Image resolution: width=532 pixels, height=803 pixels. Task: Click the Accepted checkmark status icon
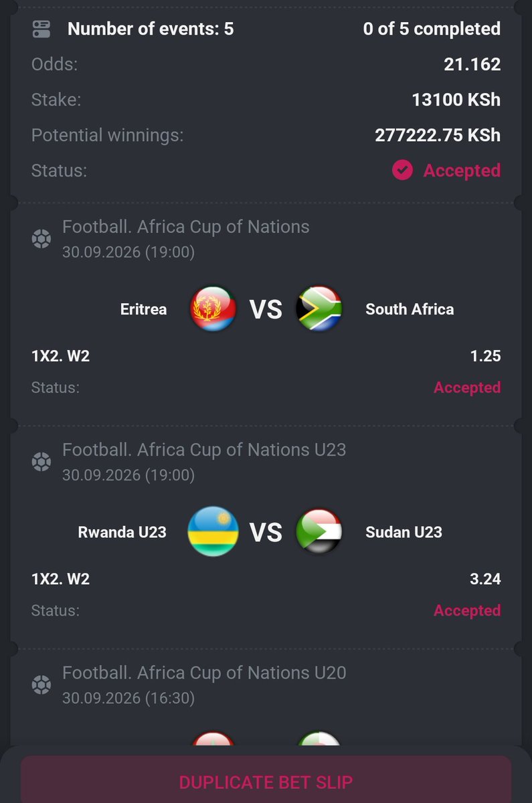click(402, 170)
